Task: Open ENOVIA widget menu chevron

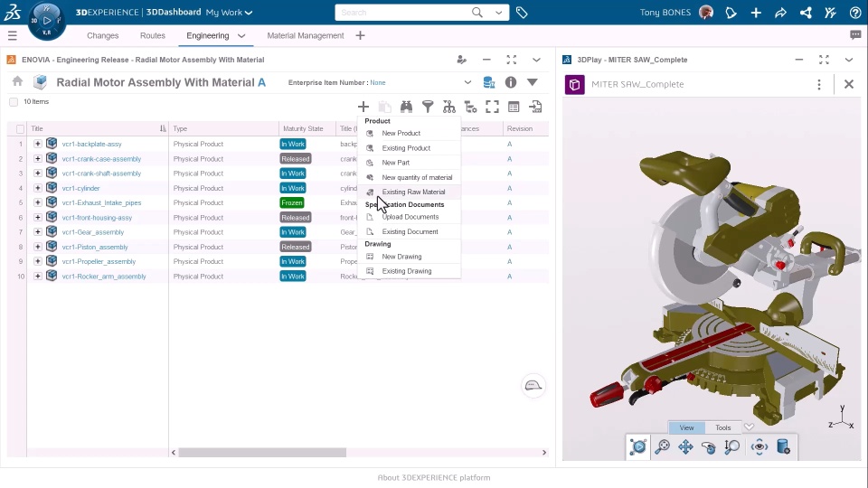Action: [x=536, y=60]
